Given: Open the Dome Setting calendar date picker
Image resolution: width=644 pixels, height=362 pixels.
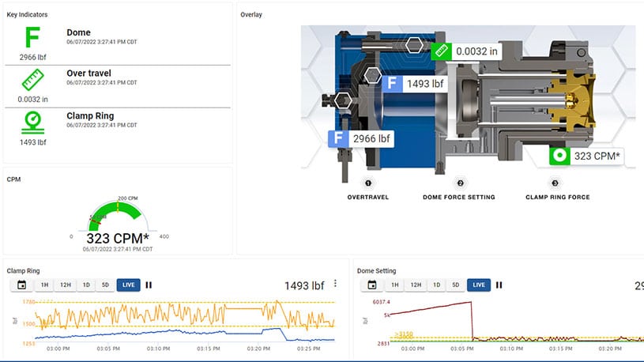Looking at the screenshot, I should (x=371, y=285).
